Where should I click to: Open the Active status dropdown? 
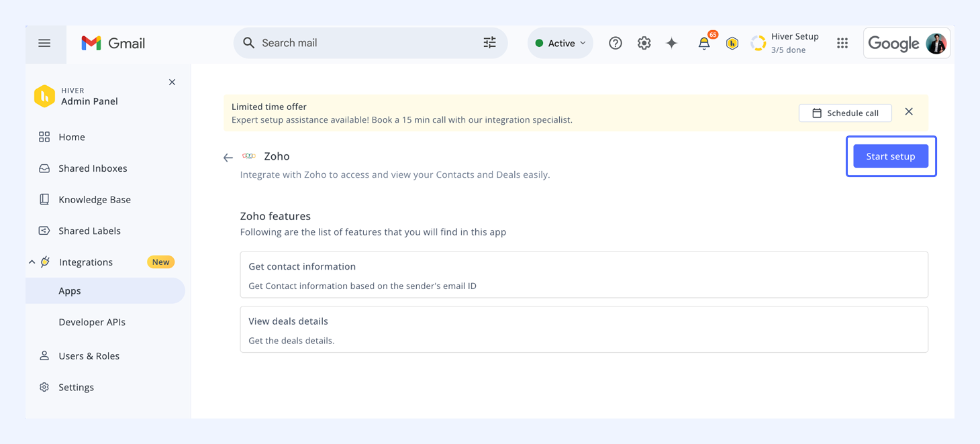click(x=560, y=43)
